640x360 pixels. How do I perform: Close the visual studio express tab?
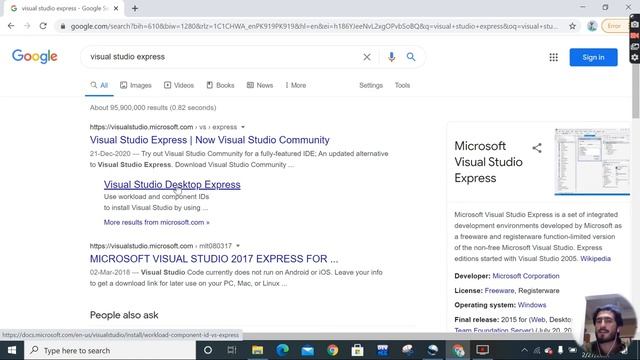[116, 8]
